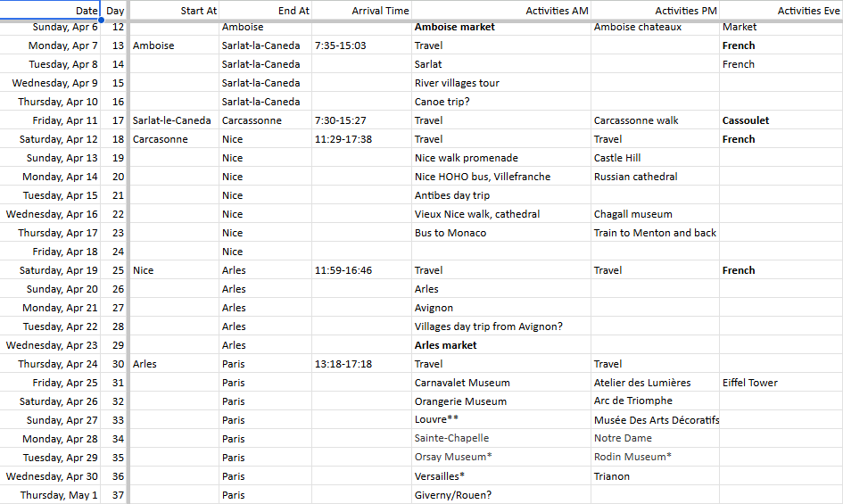This screenshot has width=843, height=504.
Task: Select the 'Versailles*' cell
Action: [x=501, y=476]
